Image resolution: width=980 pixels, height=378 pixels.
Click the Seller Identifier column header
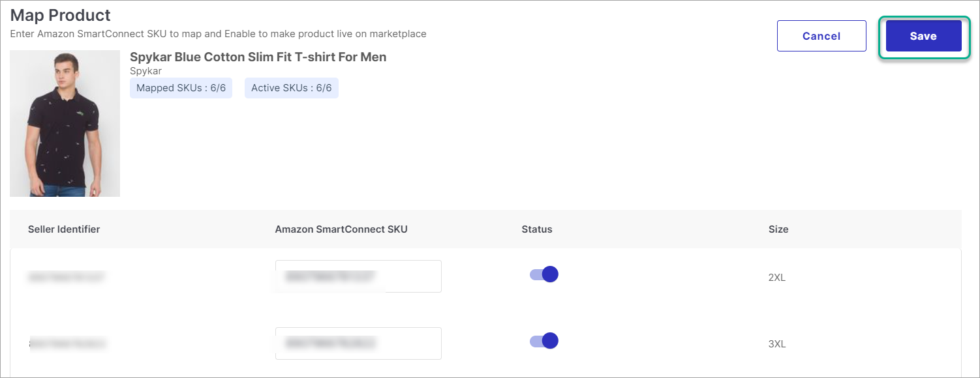pyautogui.click(x=64, y=229)
